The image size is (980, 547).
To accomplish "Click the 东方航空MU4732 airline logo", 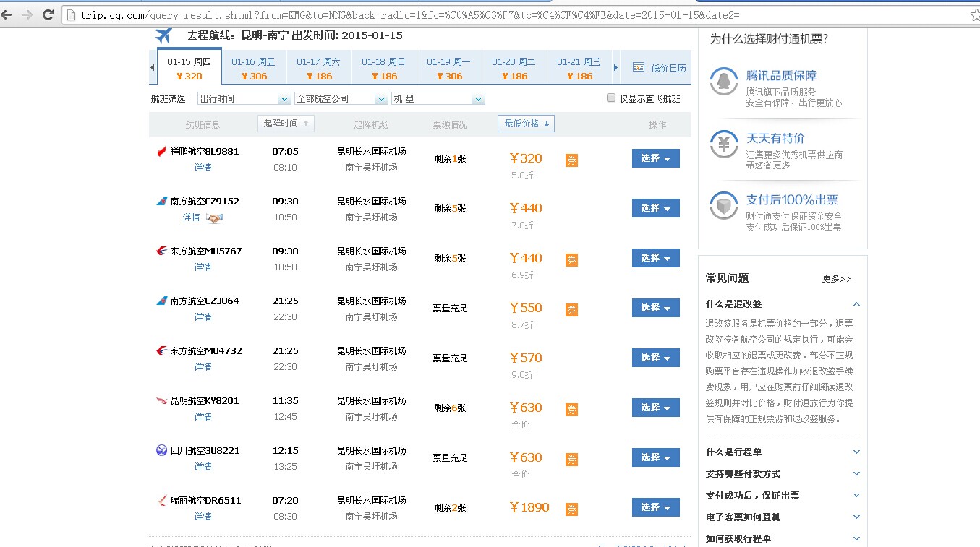I will coord(162,350).
